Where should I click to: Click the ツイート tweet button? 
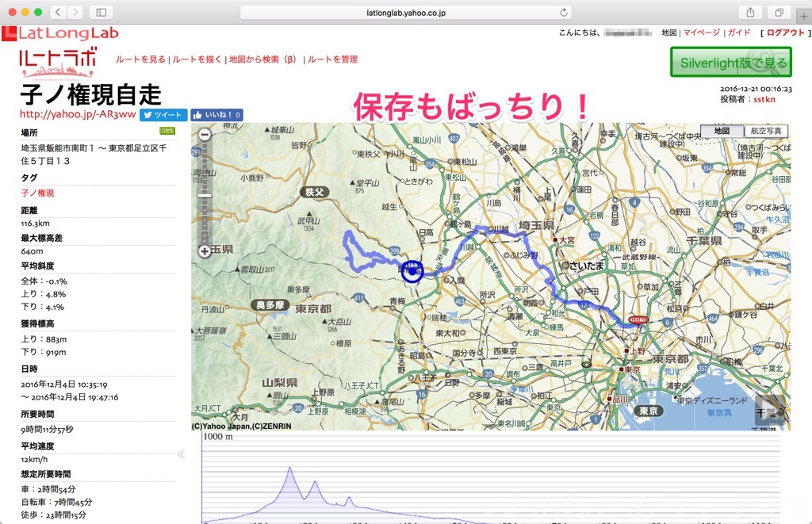click(163, 115)
